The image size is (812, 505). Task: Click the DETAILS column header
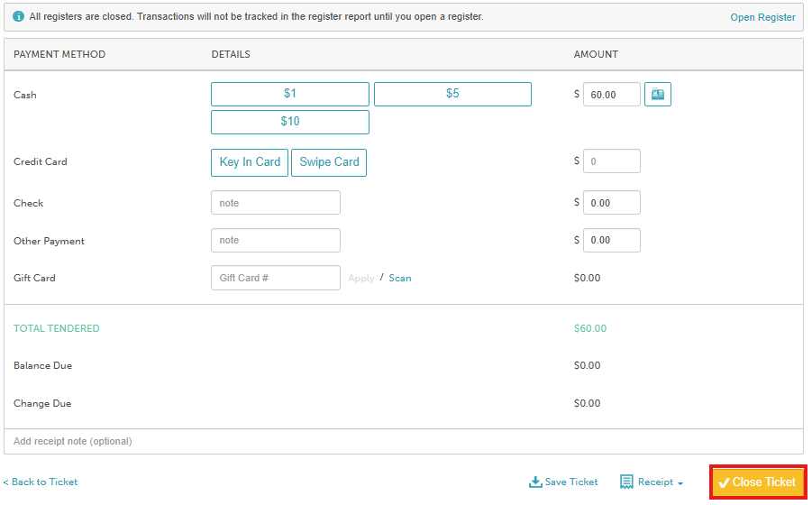pos(231,54)
